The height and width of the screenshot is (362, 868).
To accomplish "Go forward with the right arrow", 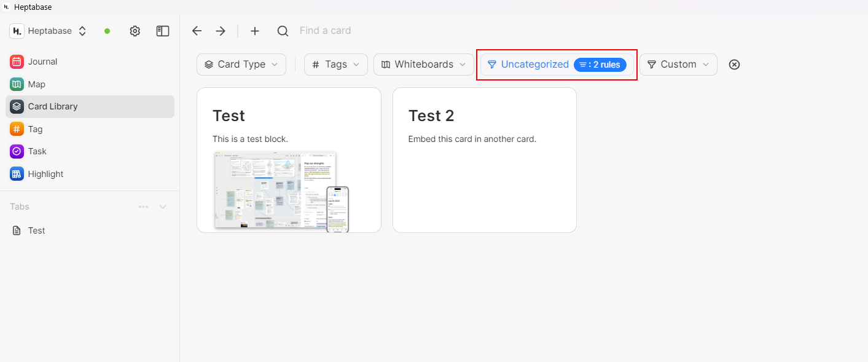I will tap(221, 31).
